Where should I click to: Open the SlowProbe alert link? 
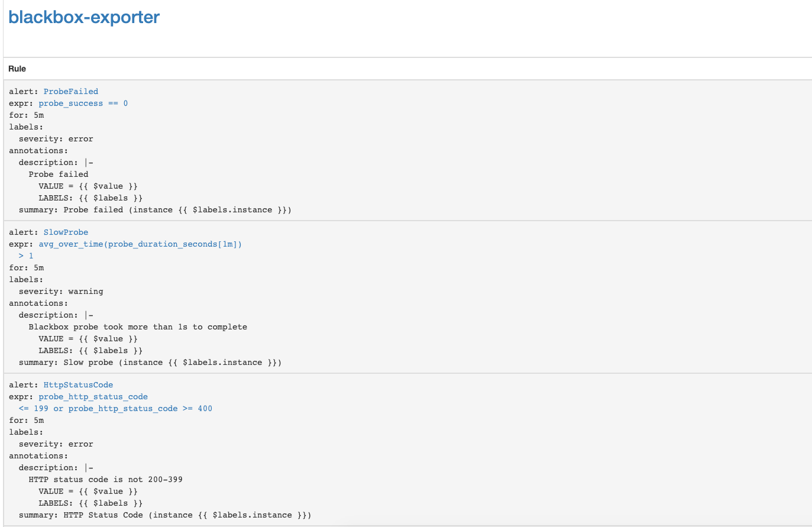pyautogui.click(x=66, y=232)
